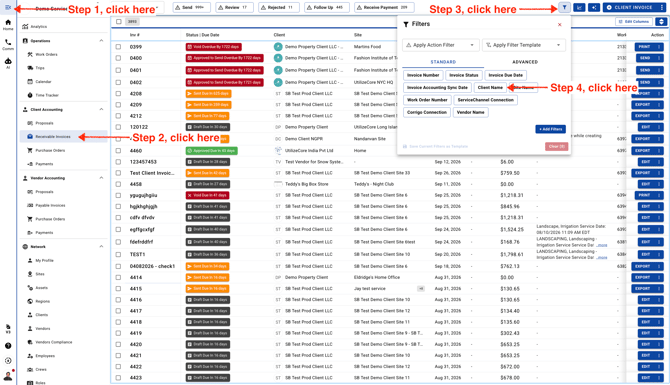Image resolution: width=670 pixels, height=385 pixels.
Task: Open Home from the left rail
Action: tap(8, 25)
